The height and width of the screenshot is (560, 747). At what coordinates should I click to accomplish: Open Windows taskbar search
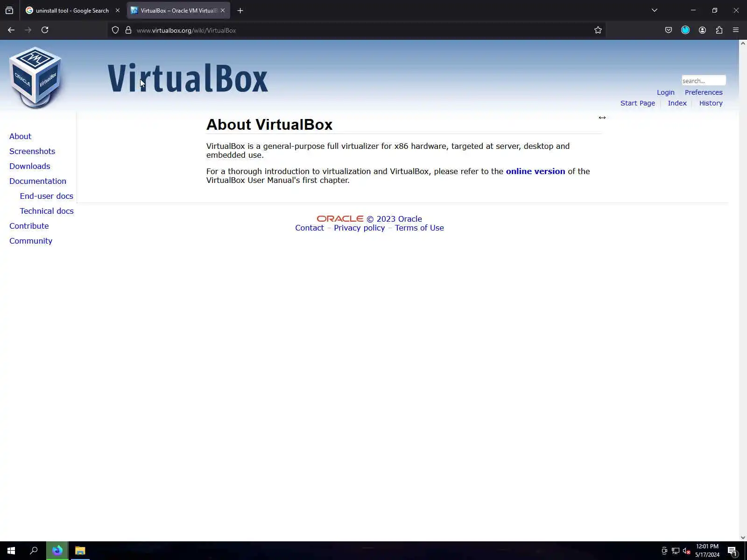[34, 551]
